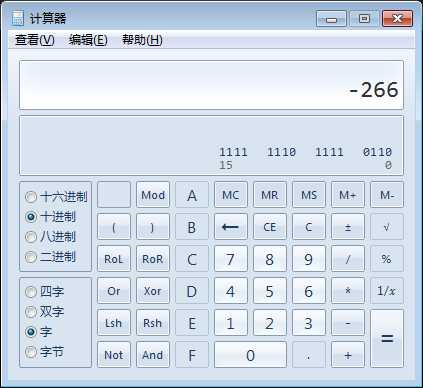This screenshot has height=388, width=423.
Task: Click the Or bitwise button
Action: coord(114,291)
